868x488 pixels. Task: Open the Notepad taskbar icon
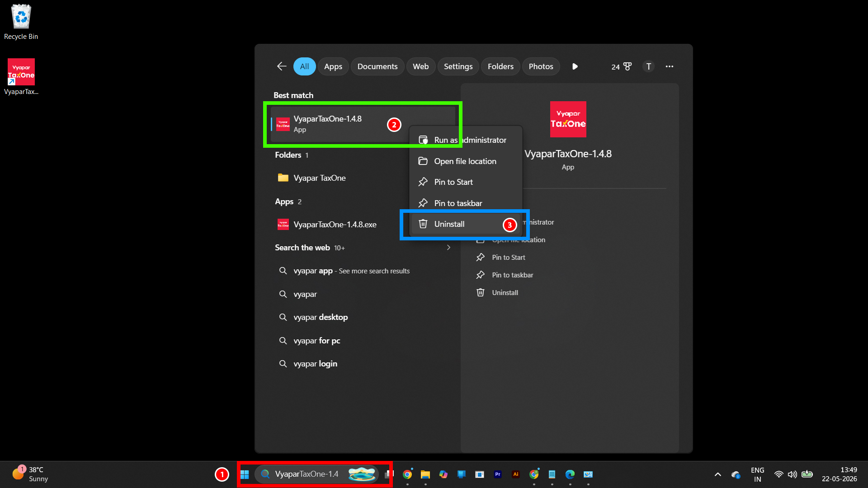pyautogui.click(x=552, y=474)
